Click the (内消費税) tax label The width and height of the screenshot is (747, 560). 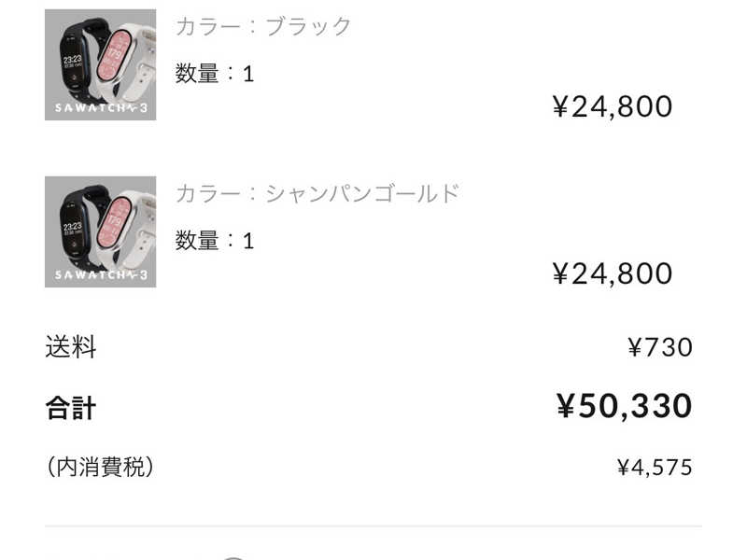pyautogui.click(x=100, y=467)
